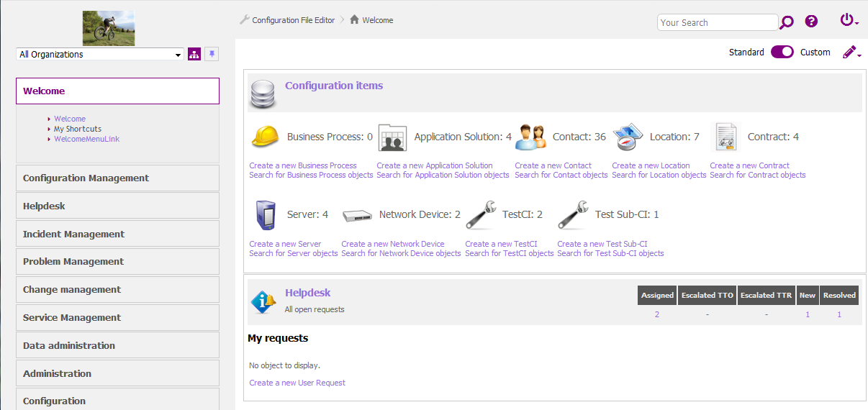868x410 pixels.
Task: Open the All Organizations dropdown
Action: (x=100, y=55)
